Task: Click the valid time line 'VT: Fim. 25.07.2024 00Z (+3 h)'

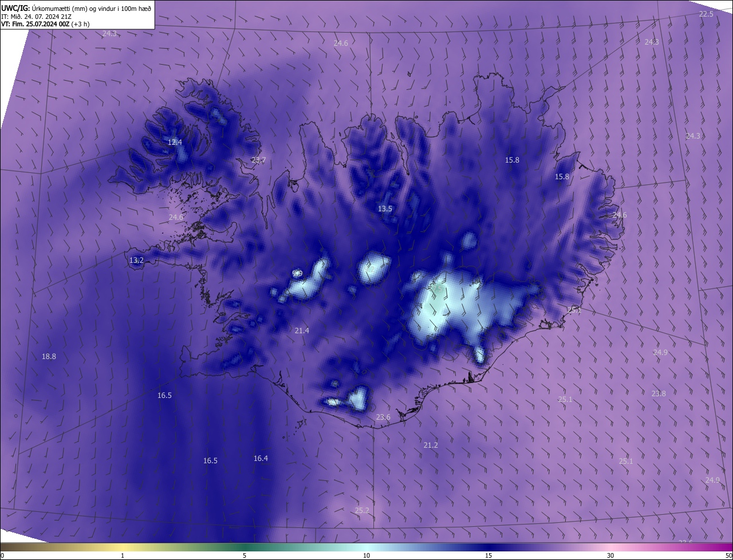Action: coord(45,24)
